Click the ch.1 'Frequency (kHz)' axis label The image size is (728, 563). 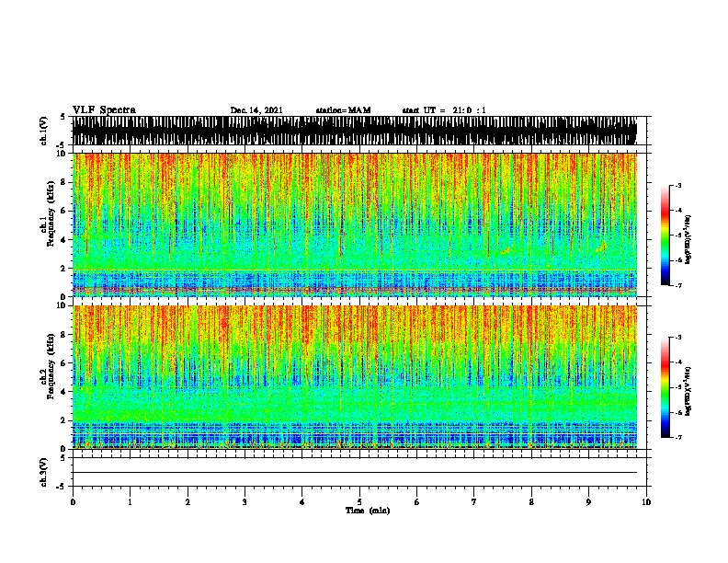[x=51, y=213]
